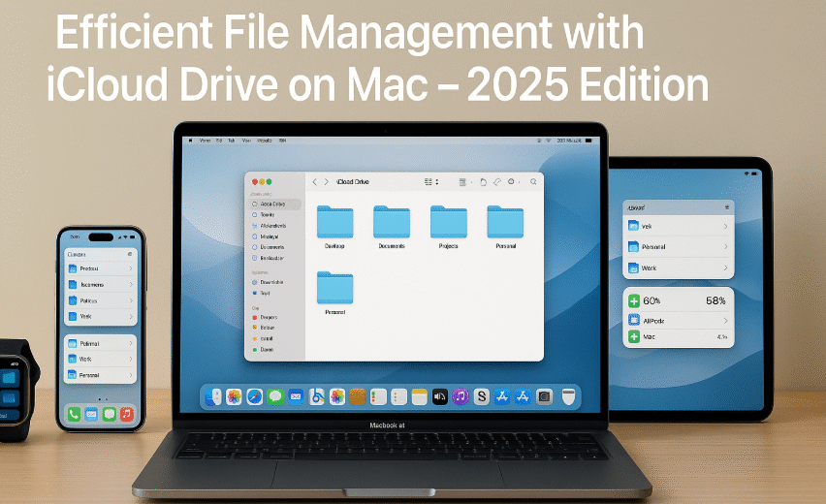Open Finder from the Mac dock
The image size is (826, 504).
213,396
